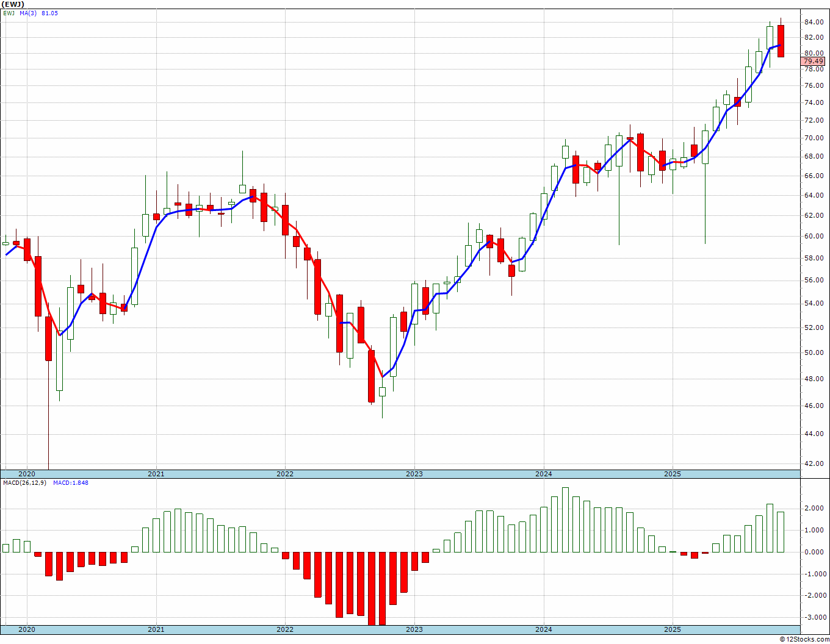Select the most recent MACD histogram bar
Screen dimensions: 830x644
coord(781,532)
